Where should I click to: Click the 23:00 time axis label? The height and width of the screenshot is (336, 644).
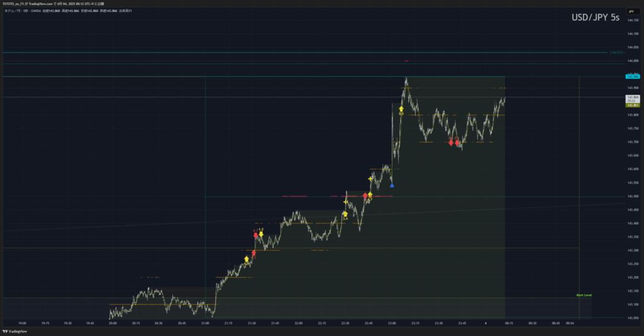point(392,323)
